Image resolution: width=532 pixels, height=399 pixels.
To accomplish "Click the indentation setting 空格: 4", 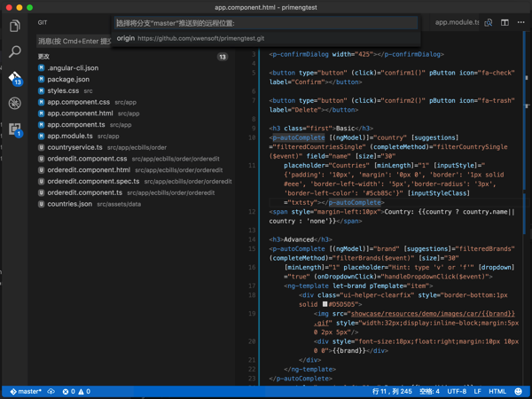I will click(x=429, y=392).
